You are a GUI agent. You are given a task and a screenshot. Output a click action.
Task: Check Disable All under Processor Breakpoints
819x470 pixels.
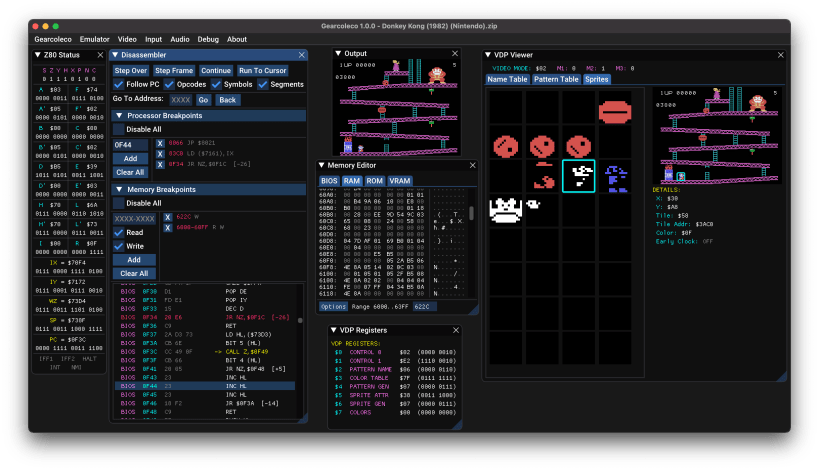click(119, 129)
